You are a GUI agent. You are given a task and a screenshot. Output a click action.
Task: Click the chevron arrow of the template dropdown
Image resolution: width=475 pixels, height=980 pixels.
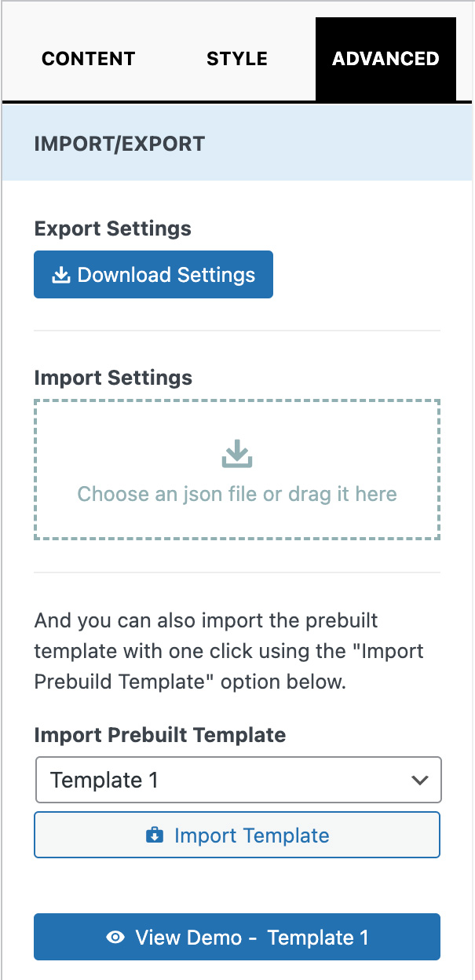click(420, 781)
